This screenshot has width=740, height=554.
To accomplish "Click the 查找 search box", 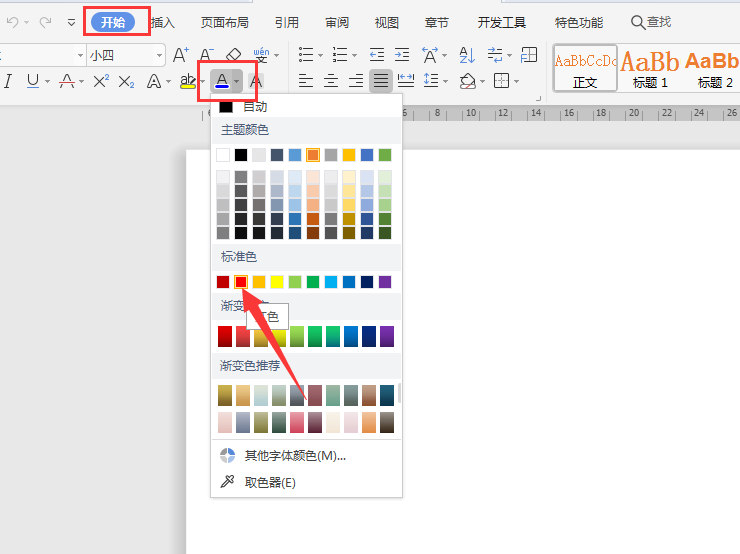I will tap(651, 22).
